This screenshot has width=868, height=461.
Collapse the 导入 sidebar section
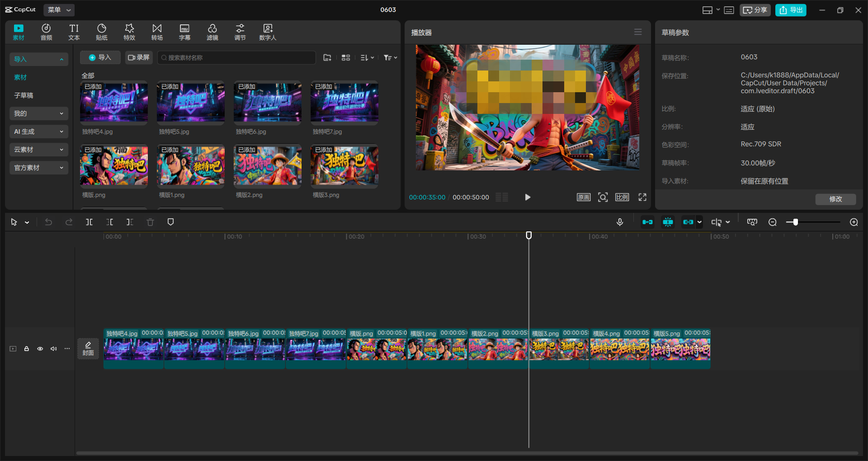(x=39, y=59)
